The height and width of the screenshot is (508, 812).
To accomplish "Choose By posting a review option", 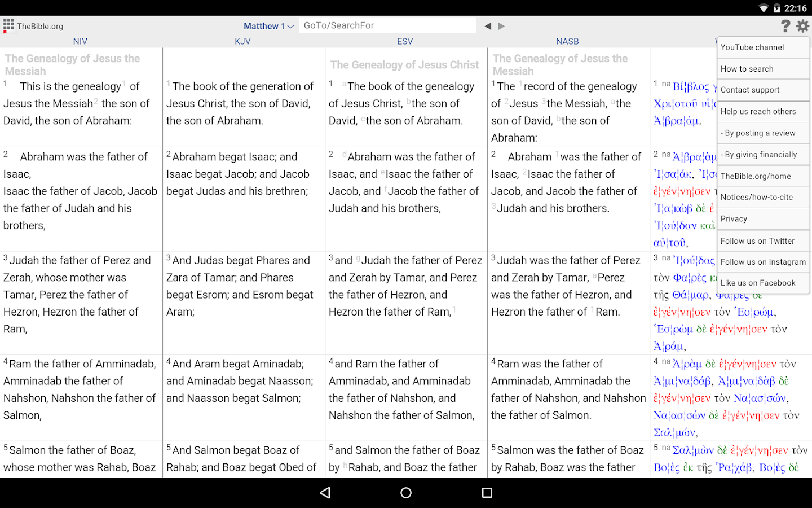I will click(x=764, y=133).
